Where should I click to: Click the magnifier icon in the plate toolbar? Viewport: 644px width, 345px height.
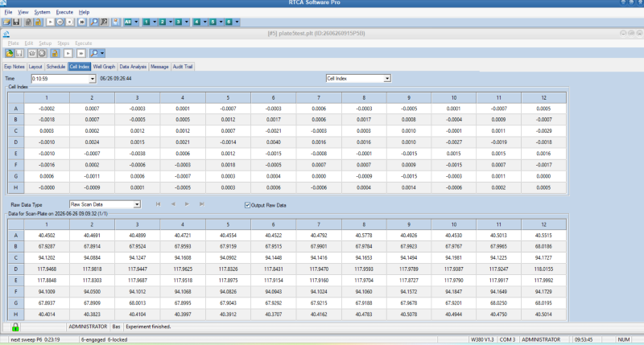coord(94,53)
